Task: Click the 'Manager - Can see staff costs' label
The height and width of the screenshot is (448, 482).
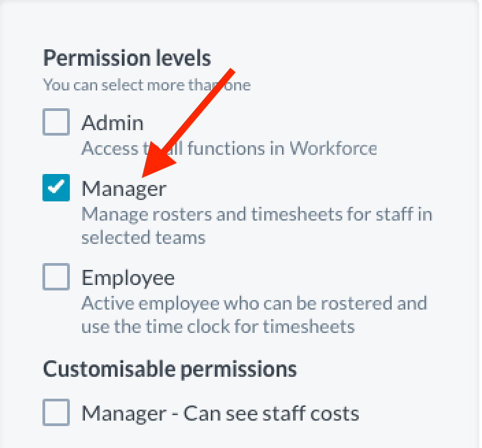Action: (220, 414)
